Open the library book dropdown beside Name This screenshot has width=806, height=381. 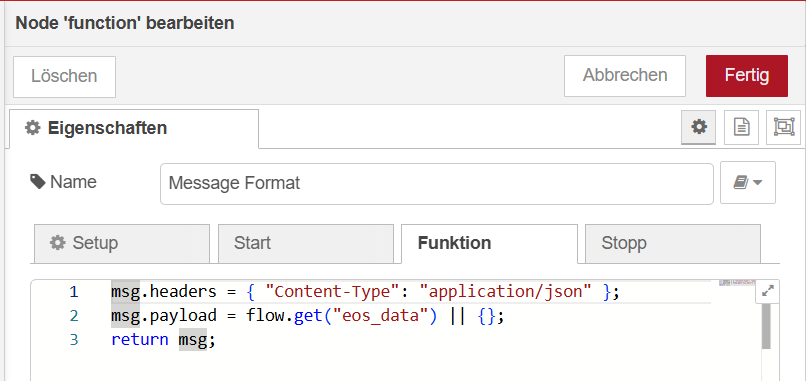click(x=748, y=183)
